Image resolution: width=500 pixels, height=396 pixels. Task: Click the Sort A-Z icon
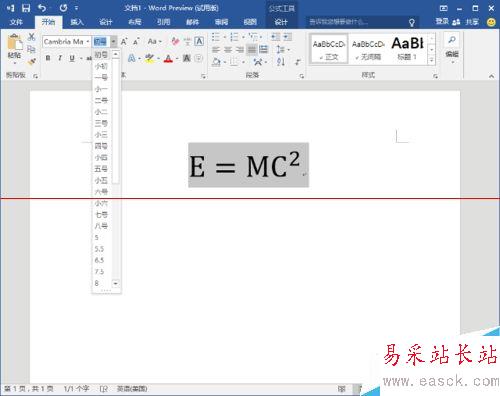pos(281,62)
